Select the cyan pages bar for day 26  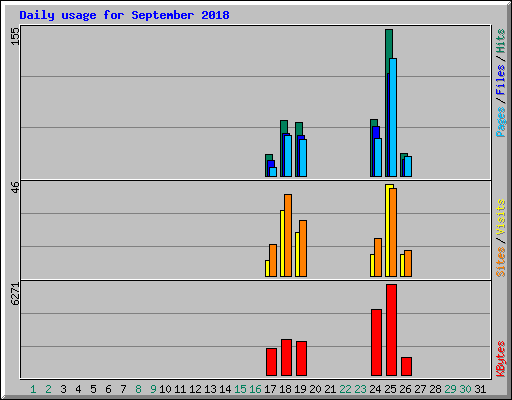tap(408, 166)
